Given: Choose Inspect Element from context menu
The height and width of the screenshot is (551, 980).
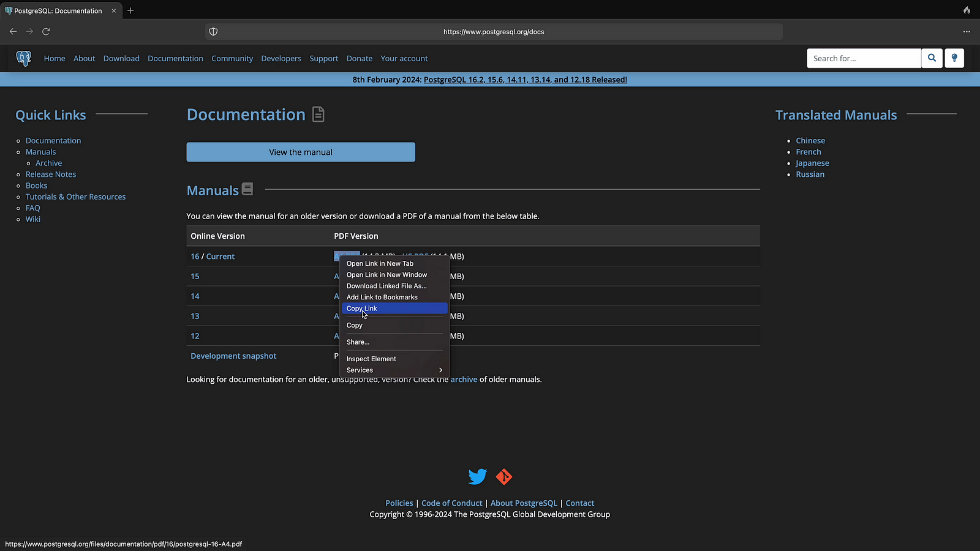Looking at the screenshot, I should coord(371,359).
